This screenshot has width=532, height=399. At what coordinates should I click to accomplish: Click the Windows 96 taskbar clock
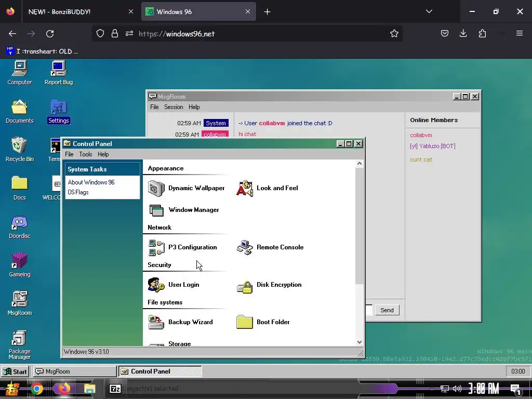(518, 371)
